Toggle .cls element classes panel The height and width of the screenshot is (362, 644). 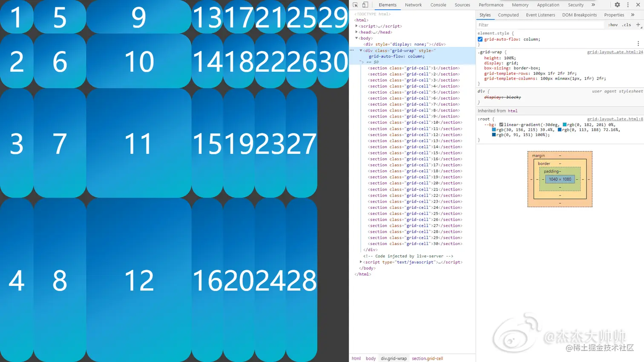[x=627, y=25]
